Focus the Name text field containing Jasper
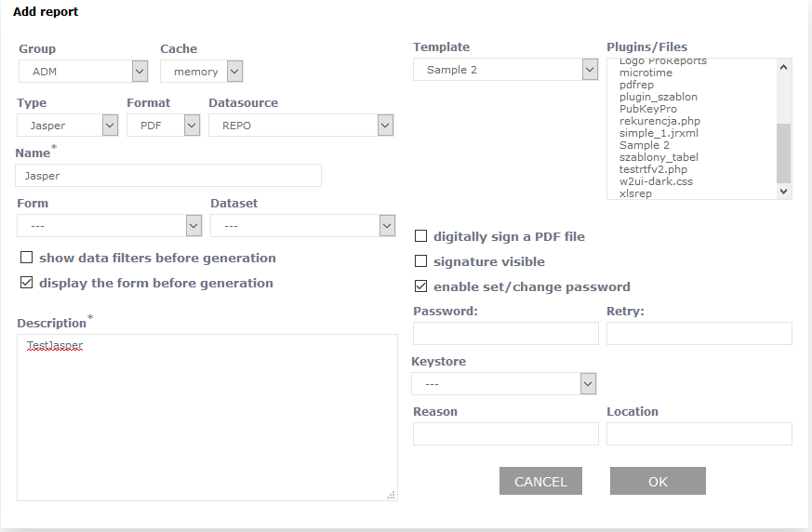812x532 pixels. point(168,175)
